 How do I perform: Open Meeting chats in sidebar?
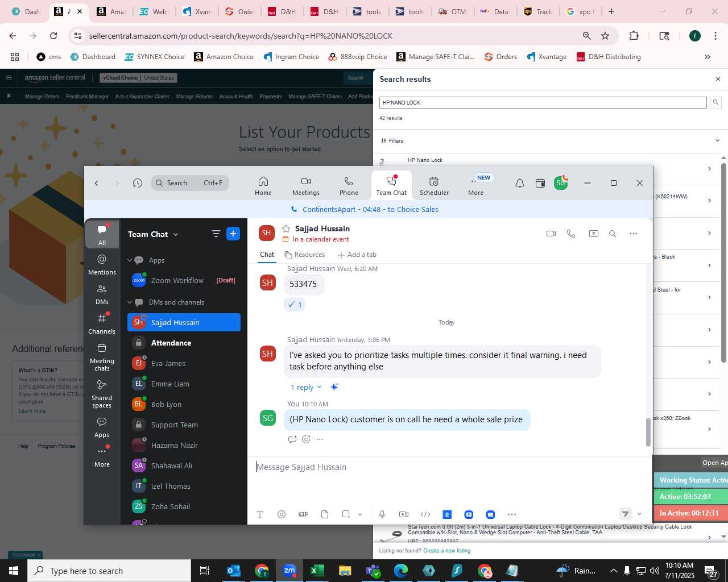[102, 357]
